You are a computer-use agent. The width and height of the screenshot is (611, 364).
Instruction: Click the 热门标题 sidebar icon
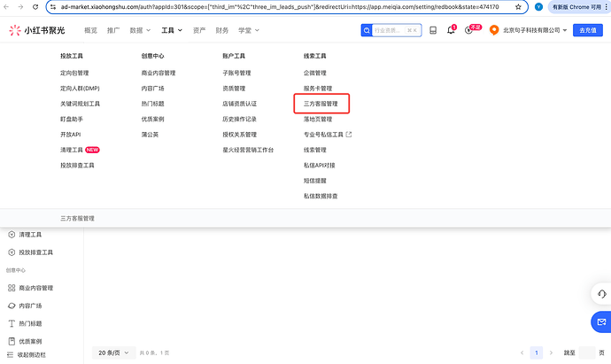[x=12, y=323]
